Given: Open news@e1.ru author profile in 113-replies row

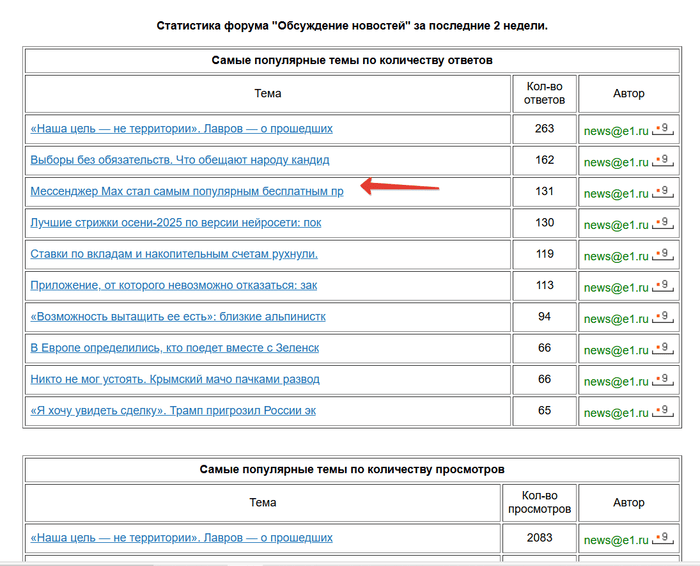Looking at the screenshot, I should 616,287.
